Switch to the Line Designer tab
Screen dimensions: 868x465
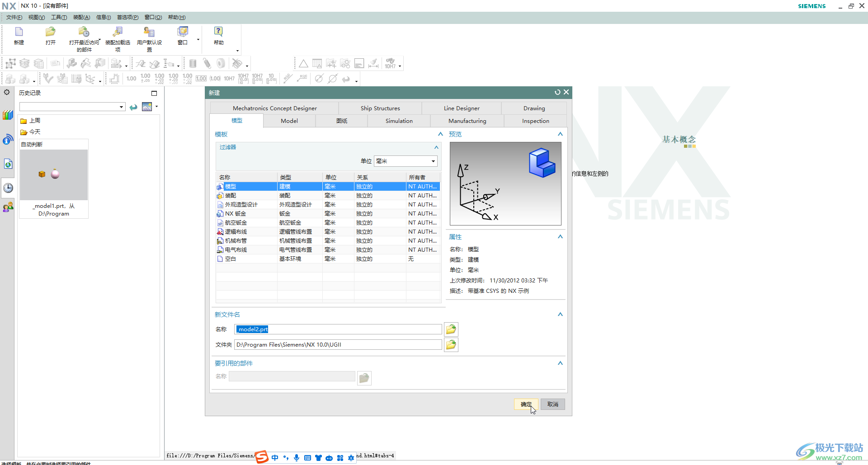point(462,108)
